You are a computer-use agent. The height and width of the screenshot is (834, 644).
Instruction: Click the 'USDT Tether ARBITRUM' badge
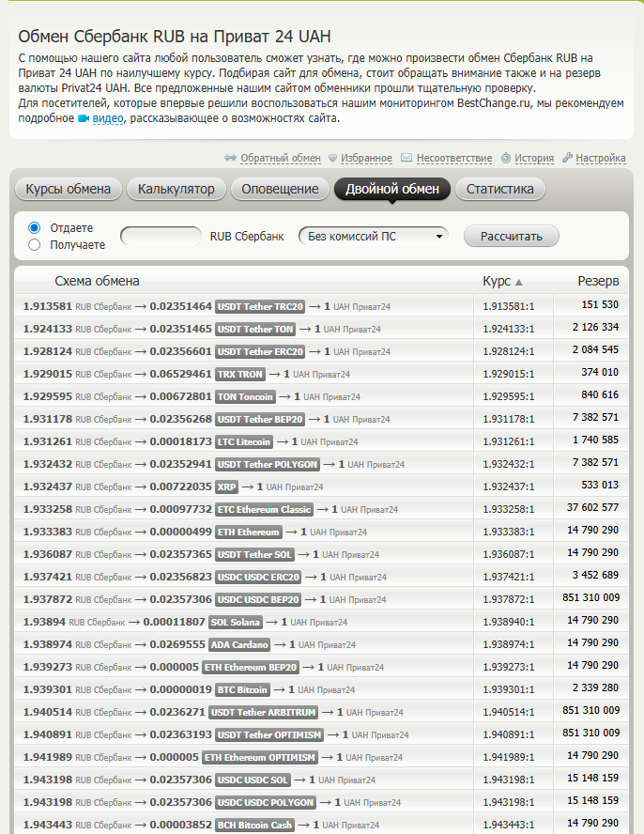coord(263,712)
